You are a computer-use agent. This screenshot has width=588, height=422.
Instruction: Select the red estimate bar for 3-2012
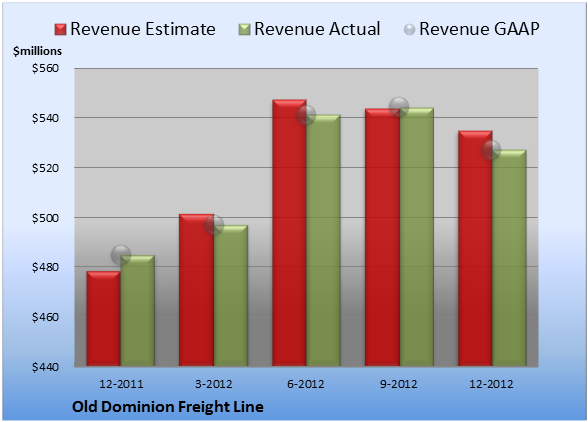(196, 290)
